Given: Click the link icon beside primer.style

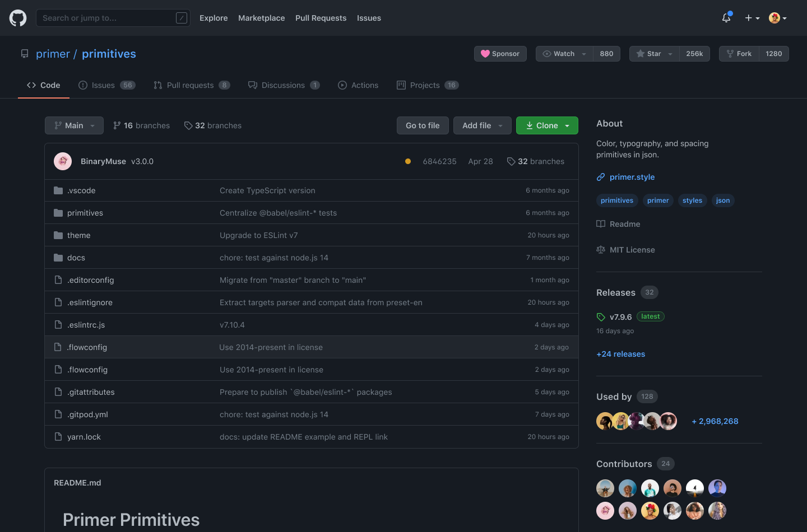Looking at the screenshot, I should [601, 177].
